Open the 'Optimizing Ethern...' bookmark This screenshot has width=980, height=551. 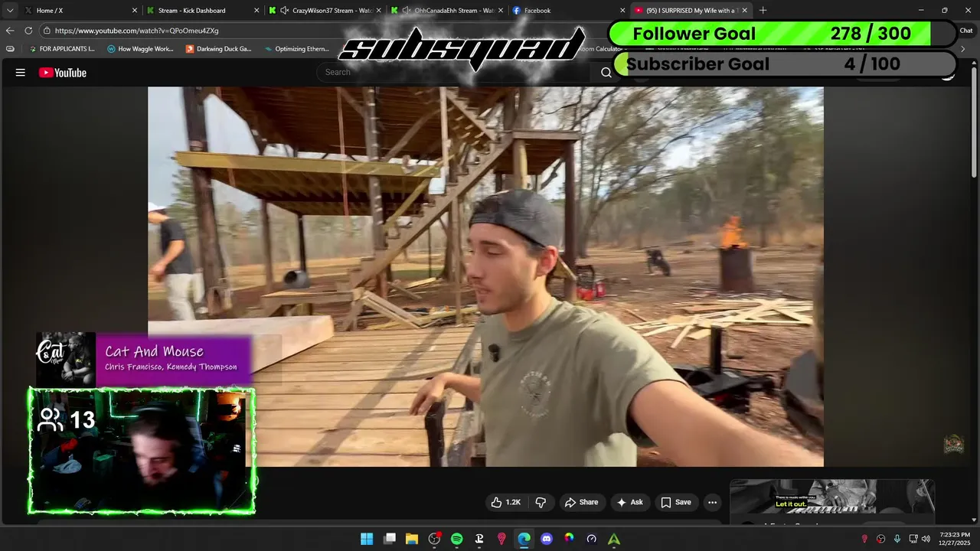[296, 49]
